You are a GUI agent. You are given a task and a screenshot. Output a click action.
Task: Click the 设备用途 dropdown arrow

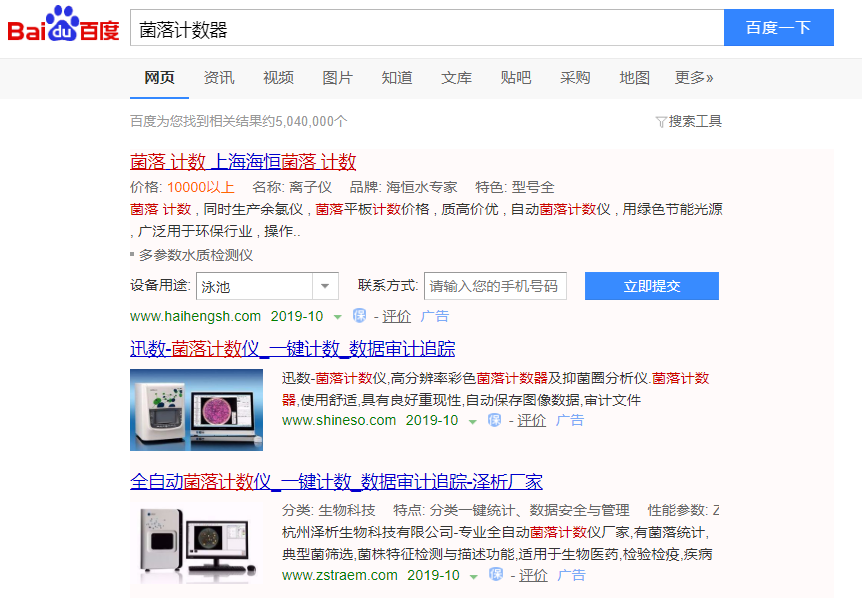[325, 286]
